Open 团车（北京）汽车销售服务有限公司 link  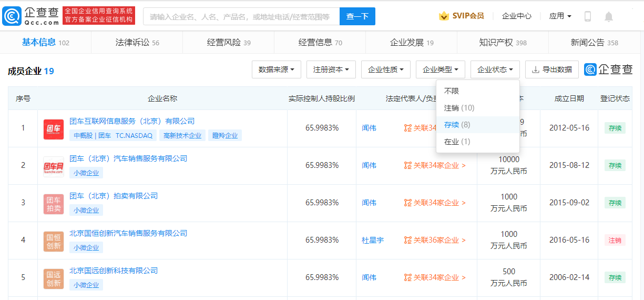[128, 158]
